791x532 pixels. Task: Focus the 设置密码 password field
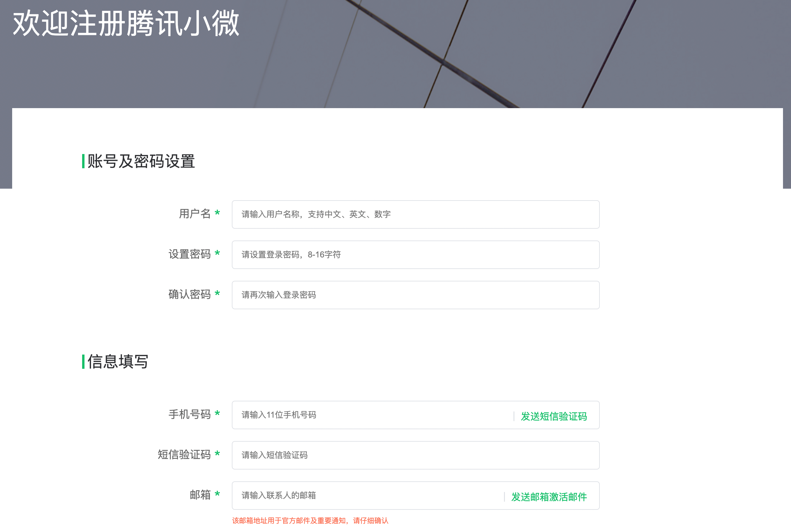click(x=416, y=255)
